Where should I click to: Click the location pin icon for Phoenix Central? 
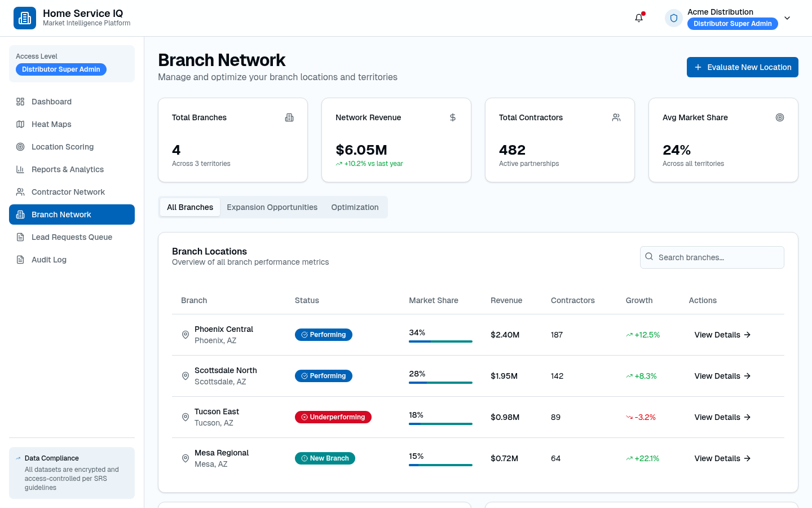186,335
